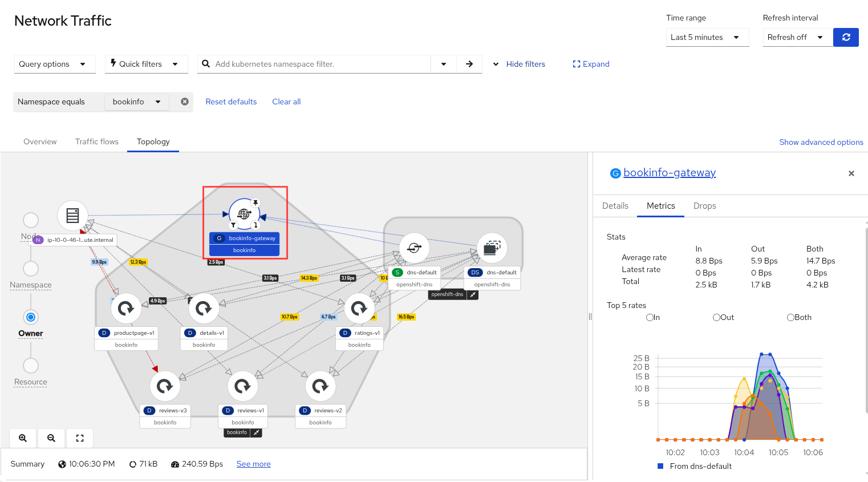Image resolution: width=868 pixels, height=482 pixels.
Task: Click the kubernetes namespace filter input field
Action: 319,64
